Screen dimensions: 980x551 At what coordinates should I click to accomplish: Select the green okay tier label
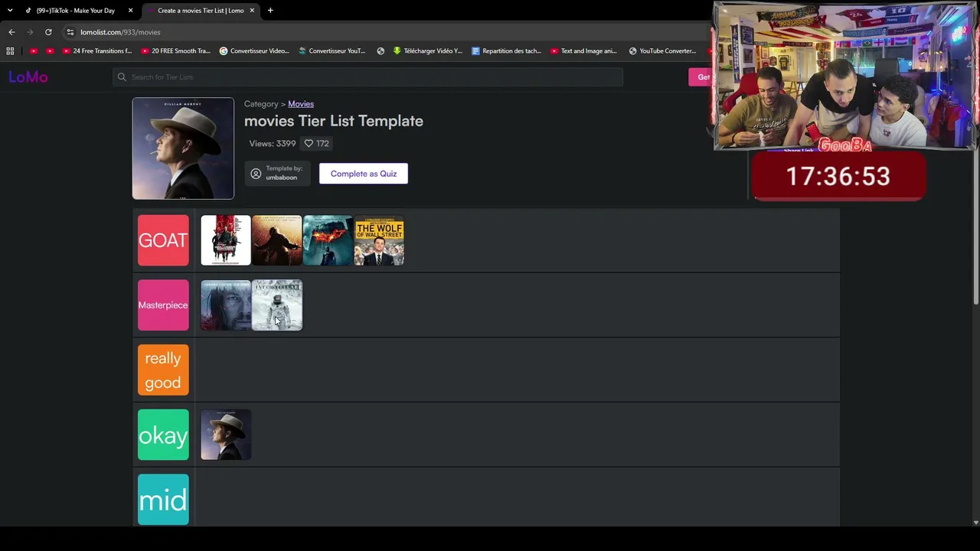[x=163, y=435]
